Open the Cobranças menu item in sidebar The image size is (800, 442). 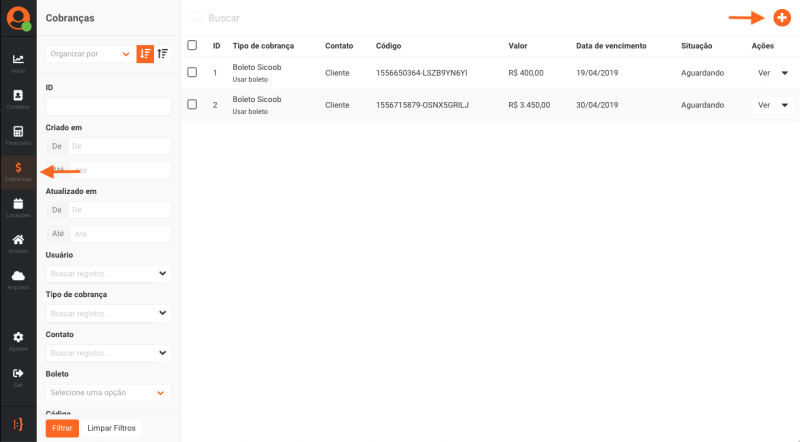[18, 170]
